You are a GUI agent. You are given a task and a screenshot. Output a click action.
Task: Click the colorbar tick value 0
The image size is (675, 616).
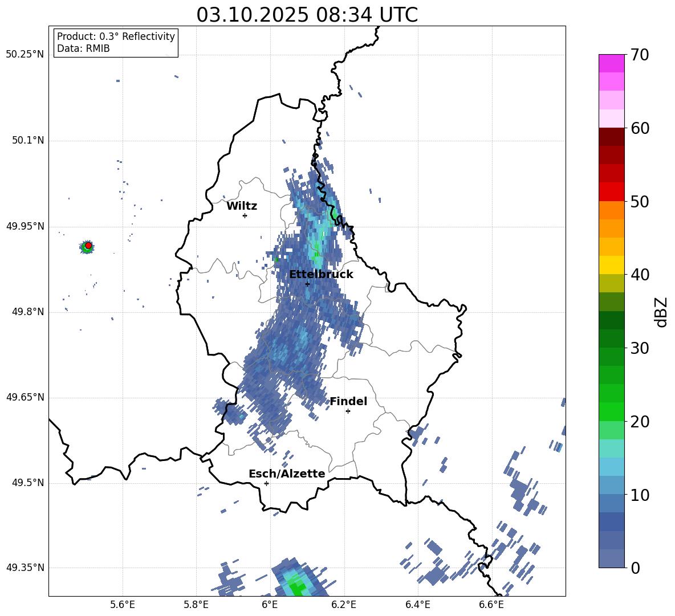click(636, 568)
